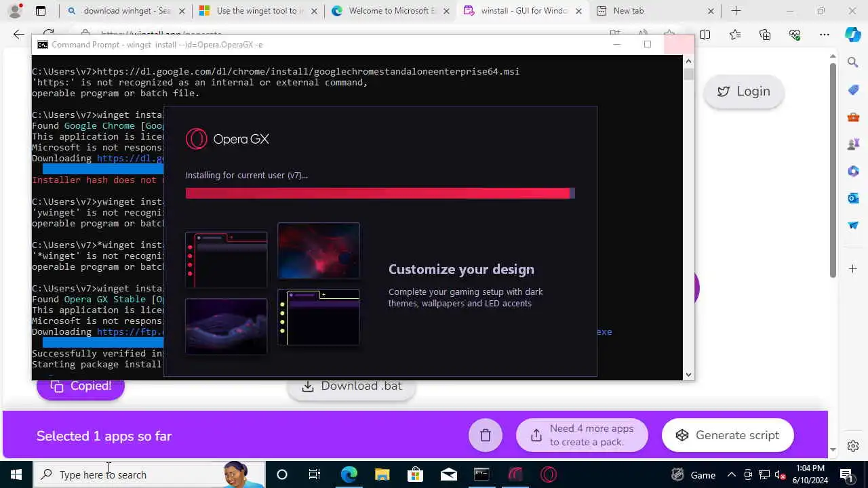
Task: Show hidden system tray icons chevron
Action: click(x=732, y=474)
